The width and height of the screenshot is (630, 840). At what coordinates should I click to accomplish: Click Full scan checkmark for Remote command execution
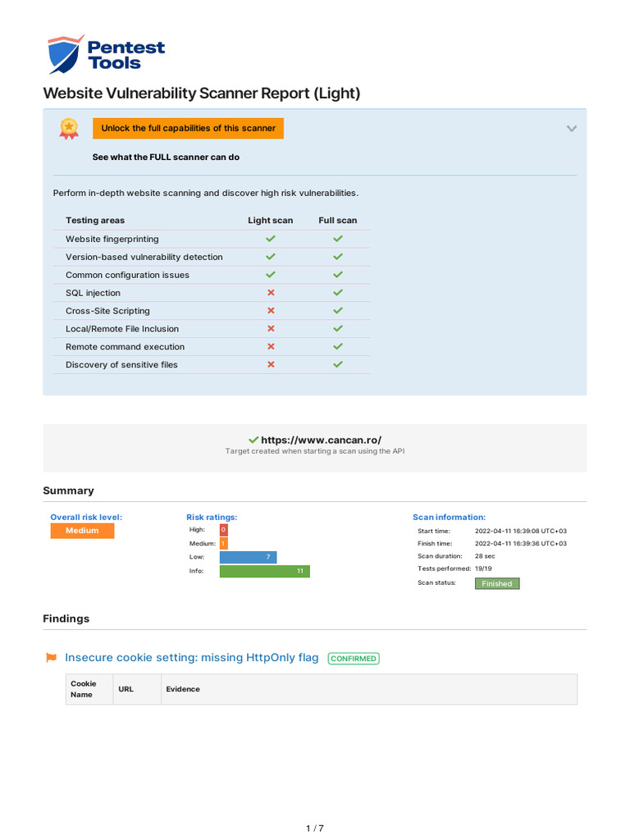coord(337,347)
